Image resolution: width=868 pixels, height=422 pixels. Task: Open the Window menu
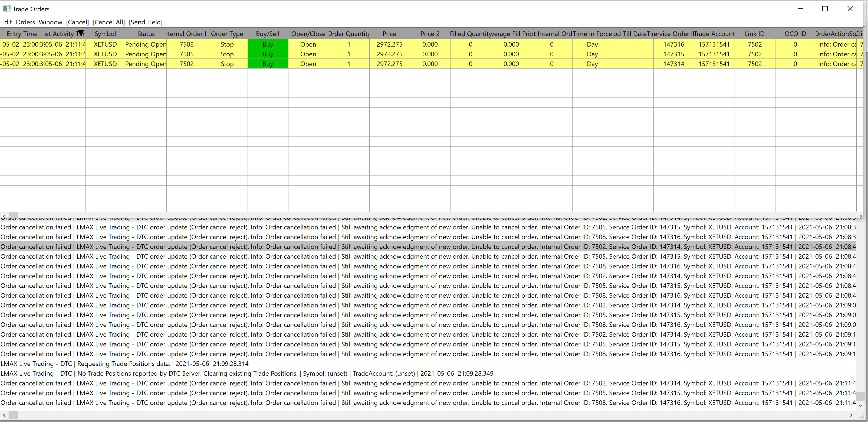coord(50,22)
